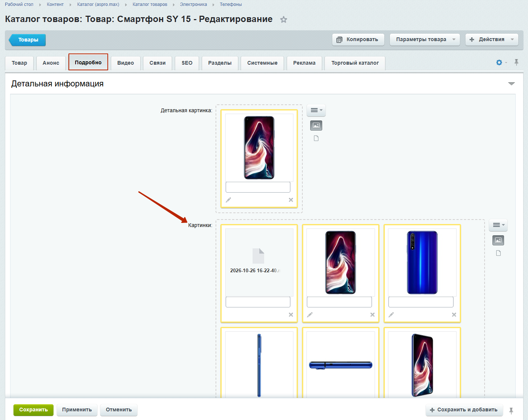Choose file from disk for detail picture

(x=316, y=138)
